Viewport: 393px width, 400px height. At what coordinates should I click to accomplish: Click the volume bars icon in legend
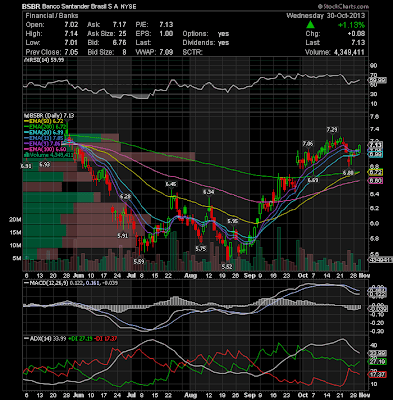(25, 155)
